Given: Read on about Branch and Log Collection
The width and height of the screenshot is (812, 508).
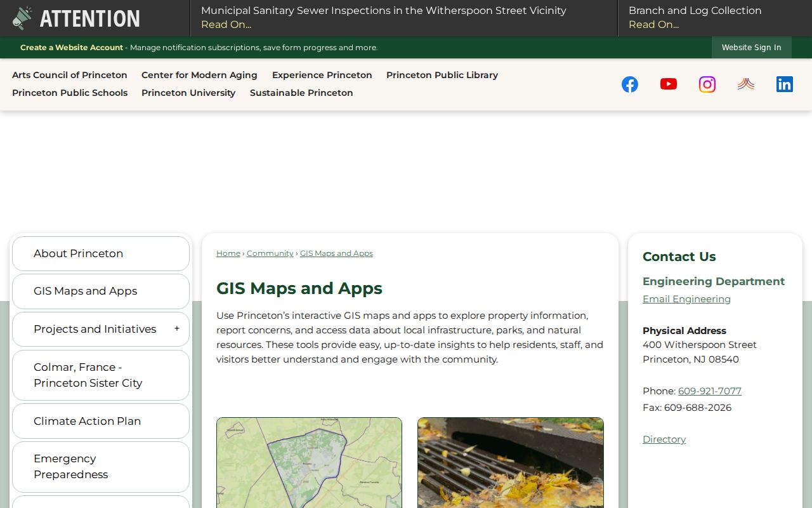Looking at the screenshot, I should (653, 25).
